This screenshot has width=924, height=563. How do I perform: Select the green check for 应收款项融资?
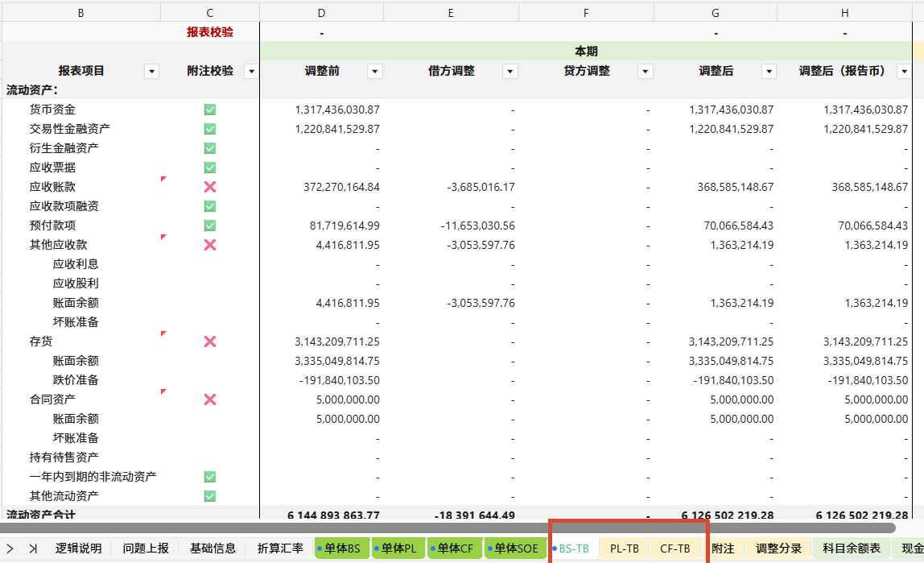coord(210,206)
